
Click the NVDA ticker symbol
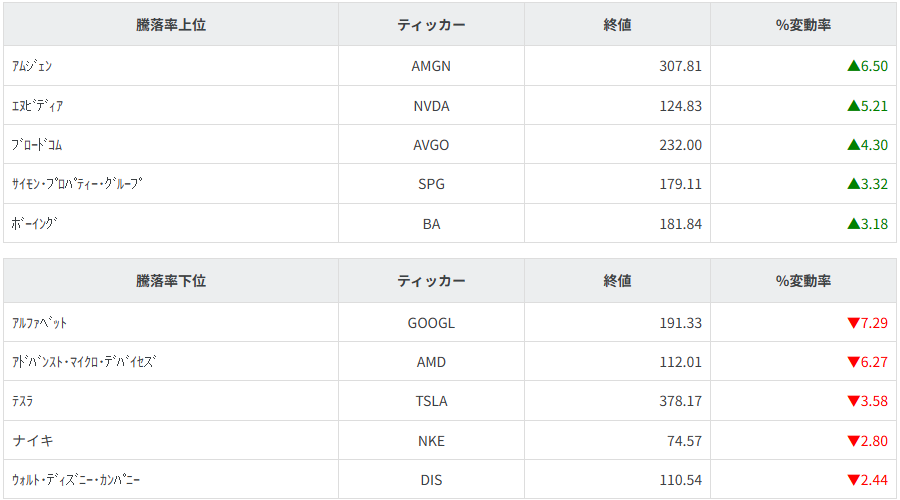(431, 106)
